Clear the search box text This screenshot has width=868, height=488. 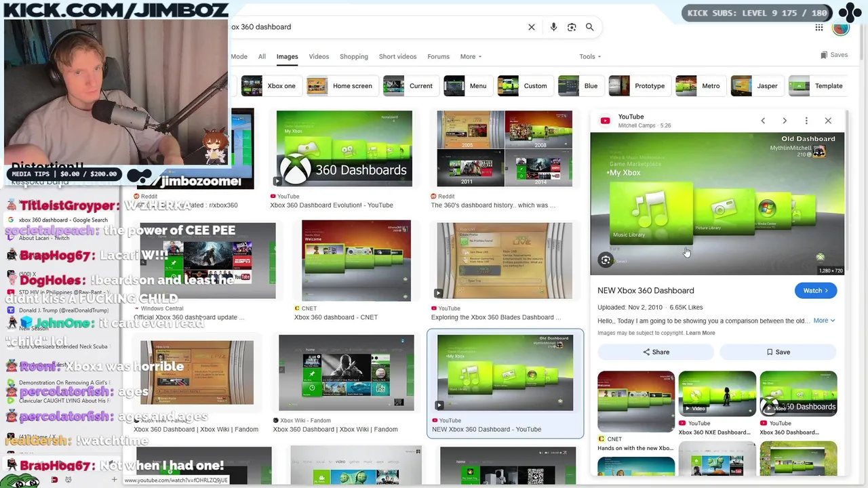click(x=532, y=27)
